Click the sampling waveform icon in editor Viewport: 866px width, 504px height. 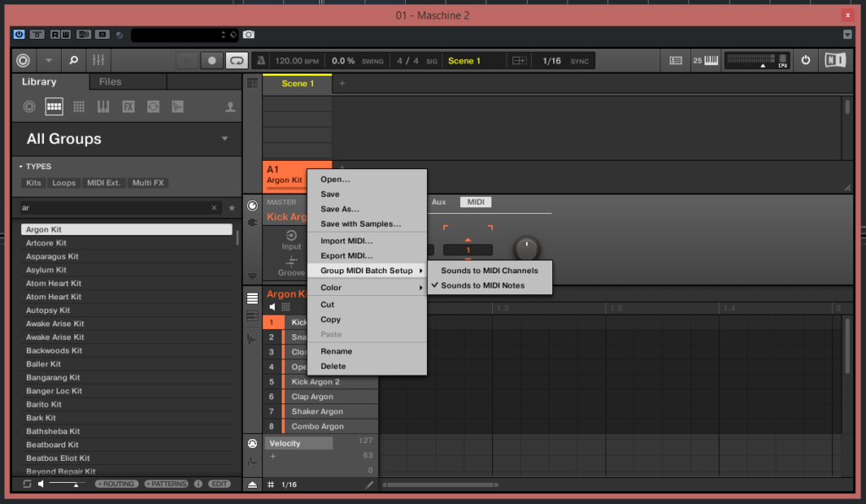click(x=252, y=339)
